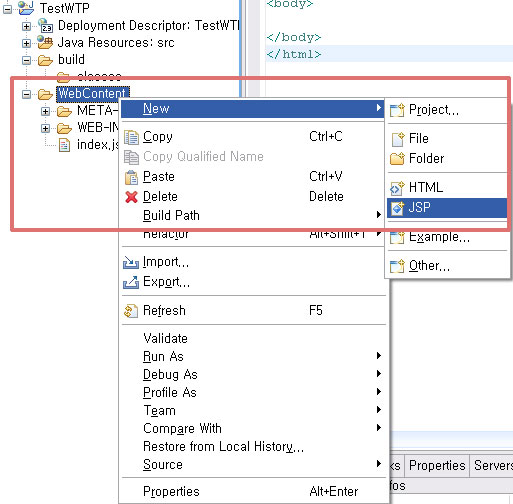Click the red Delete X icon
513x504 pixels.
pos(131,197)
